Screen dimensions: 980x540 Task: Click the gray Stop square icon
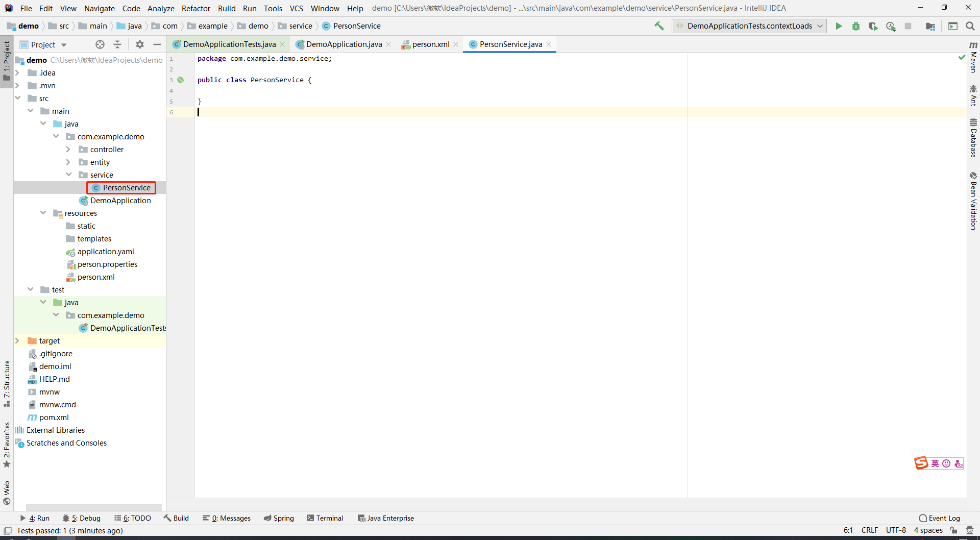(x=908, y=26)
